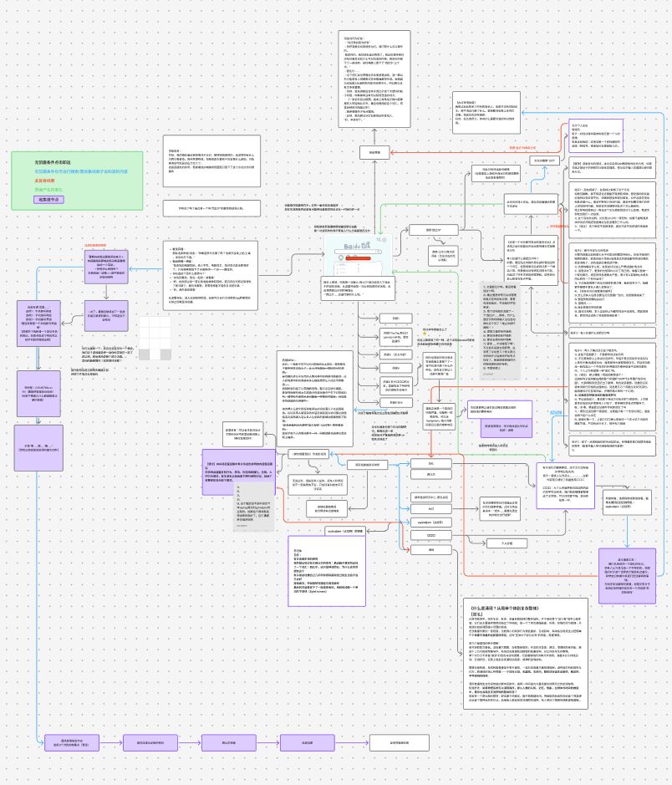Screen dimensions: 672x785
Task: Select the Baidu search screenshot image
Action: point(358,255)
